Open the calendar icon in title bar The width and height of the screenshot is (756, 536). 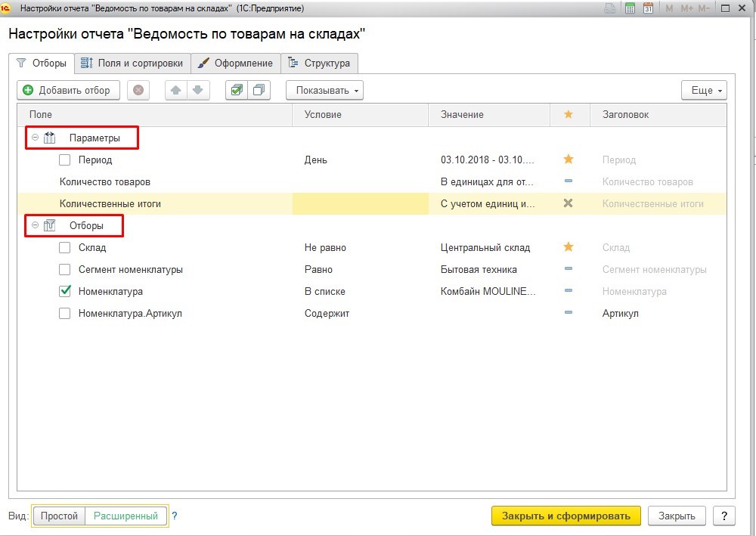[648, 8]
